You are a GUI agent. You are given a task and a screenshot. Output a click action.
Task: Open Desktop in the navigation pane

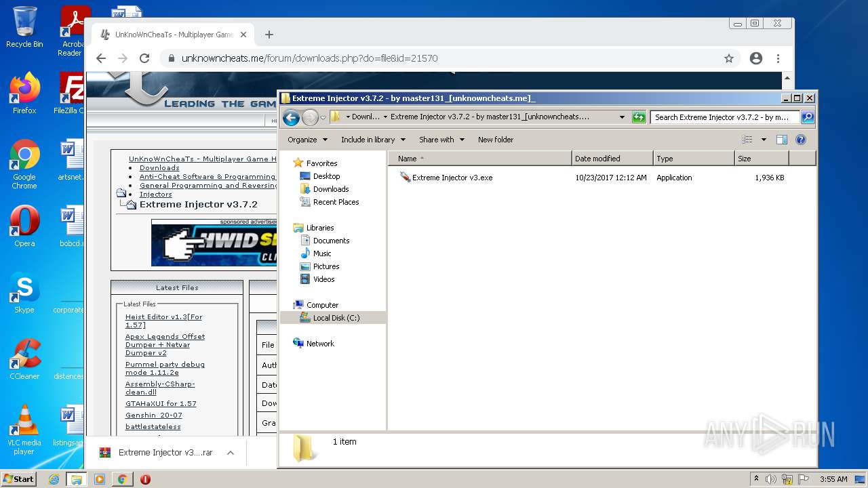[x=326, y=176]
